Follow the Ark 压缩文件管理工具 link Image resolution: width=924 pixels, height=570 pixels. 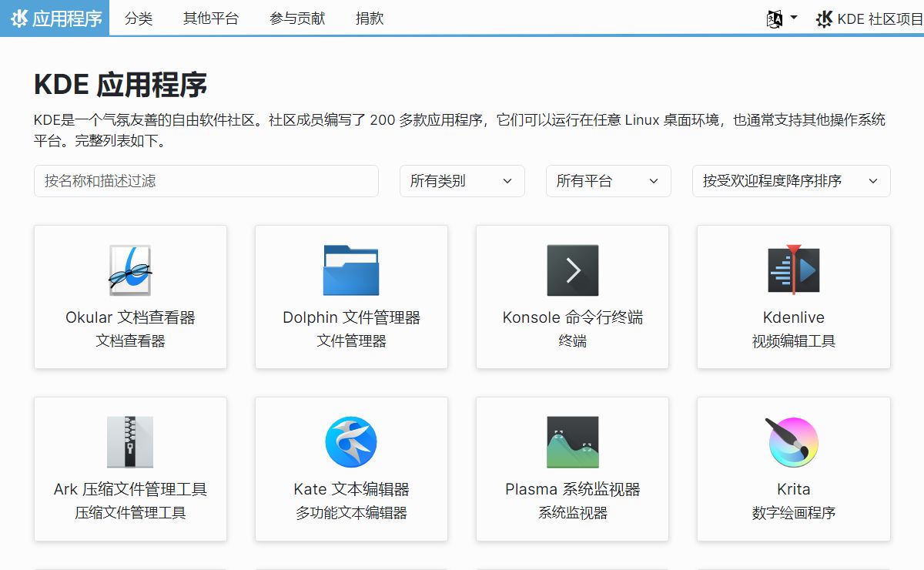coord(130,489)
